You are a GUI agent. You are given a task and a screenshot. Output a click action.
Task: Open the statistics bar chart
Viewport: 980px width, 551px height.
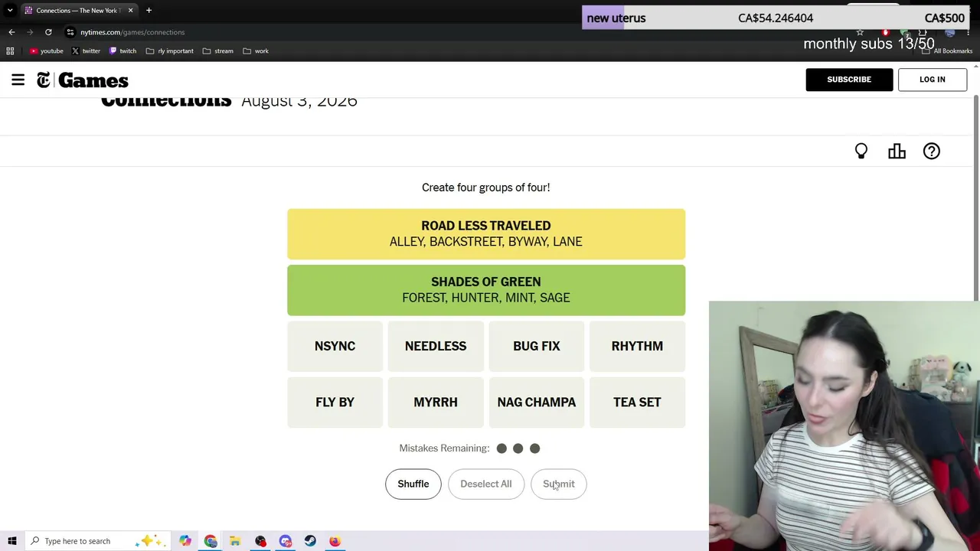pos(897,152)
